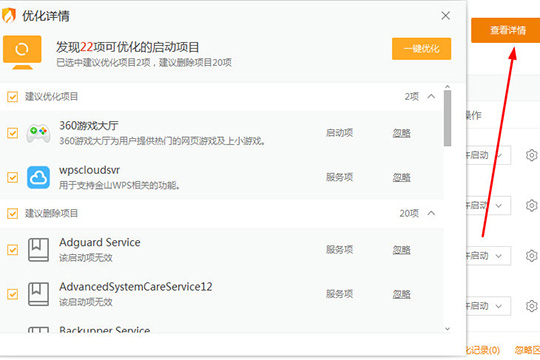Image resolution: width=540 pixels, height=360 pixels.
Task: Open the first gear settings icon in the background window
Action: coord(531,155)
